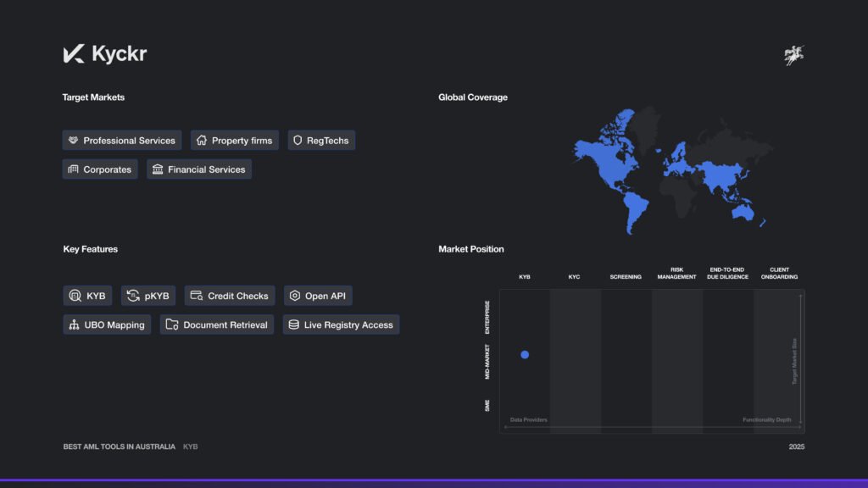
Task: Click the KYB column header in chart
Action: (x=525, y=277)
